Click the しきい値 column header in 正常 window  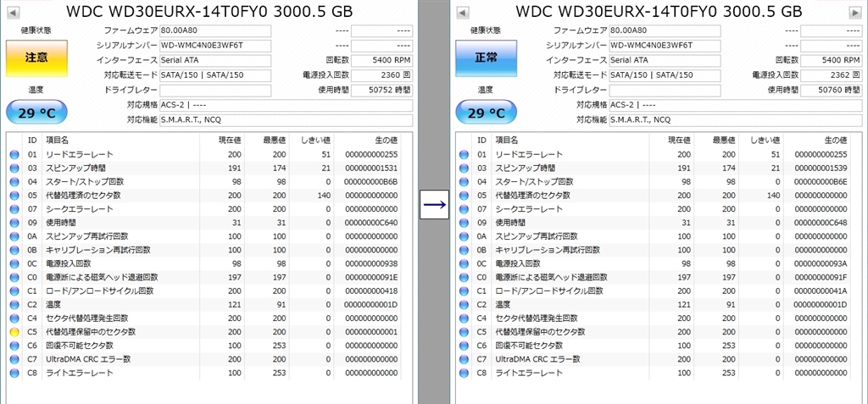pyautogui.click(x=765, y=141)
